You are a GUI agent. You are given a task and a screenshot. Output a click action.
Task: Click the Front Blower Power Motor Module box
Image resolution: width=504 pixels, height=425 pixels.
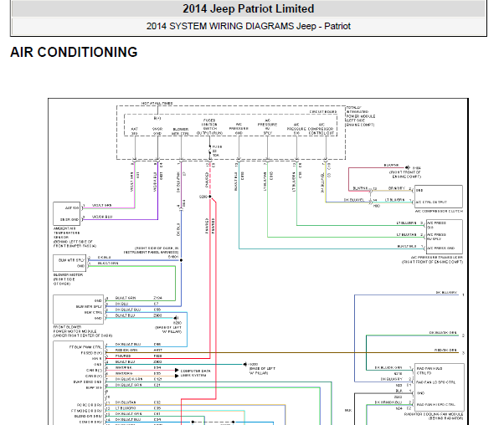coord(79,310)
